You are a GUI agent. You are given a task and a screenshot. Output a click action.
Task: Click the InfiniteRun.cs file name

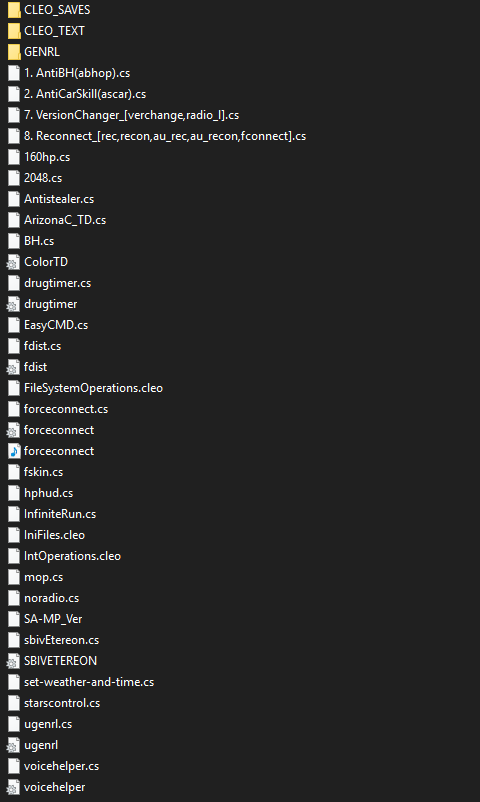tap(60, 514)
